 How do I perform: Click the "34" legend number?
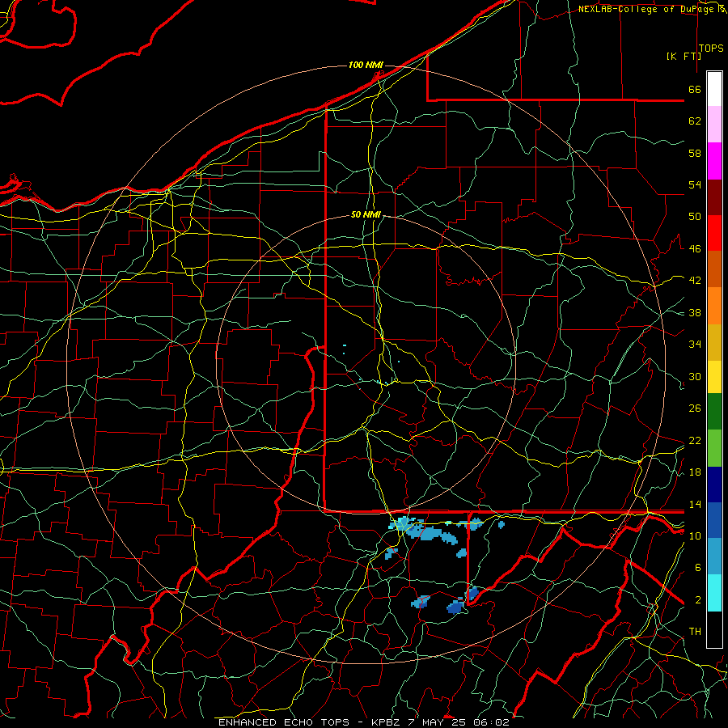(695, 345)
